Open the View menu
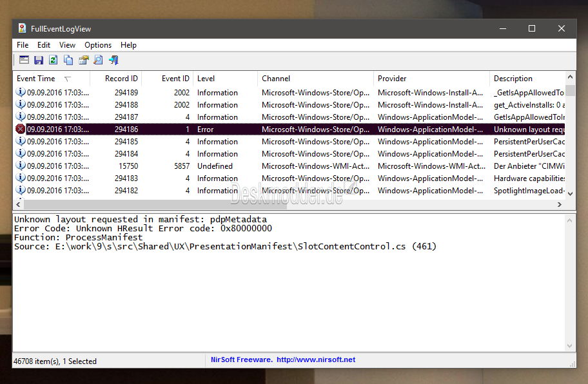Image resolution: width=588 pixels, height=384 pixels. click(67, 45)
